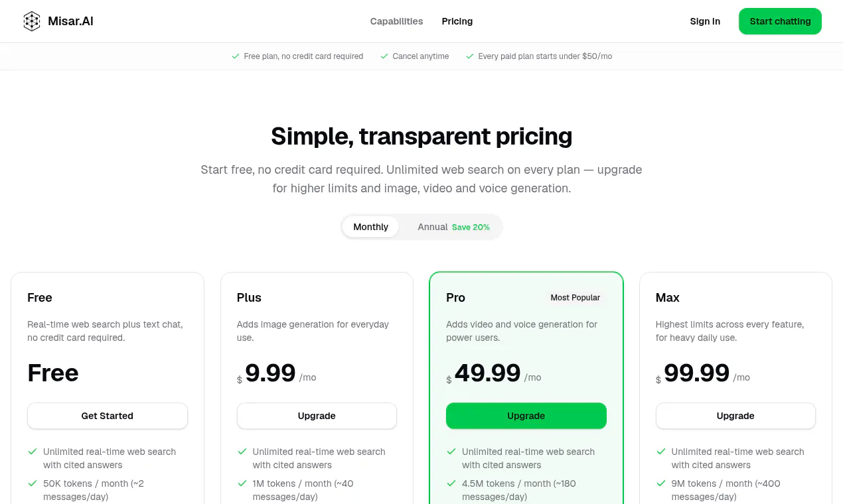Upgrade to the Max plan

[x=735, y=416]
